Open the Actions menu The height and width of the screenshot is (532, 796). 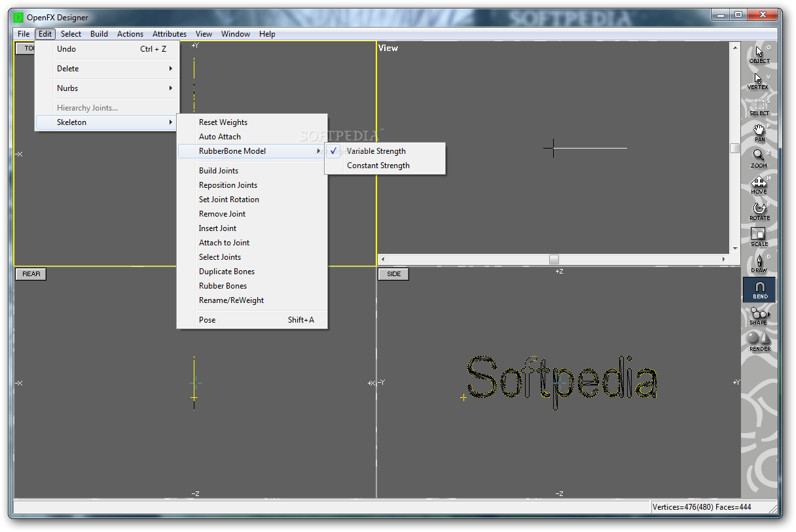tap(130, 34)
